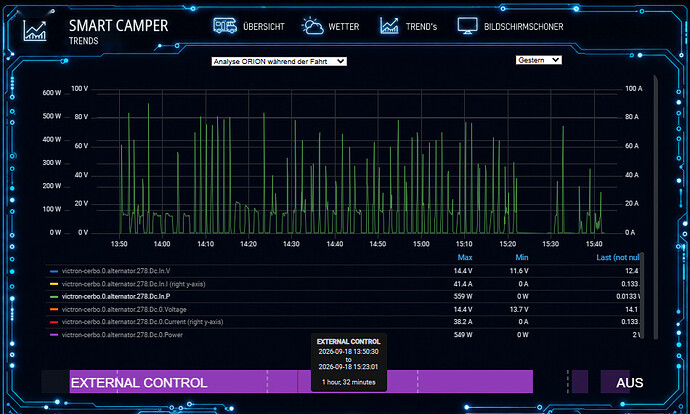Click the 15:00 time axis label
Viewport: 690px width, 414px height.
click(x=421, y=244)
